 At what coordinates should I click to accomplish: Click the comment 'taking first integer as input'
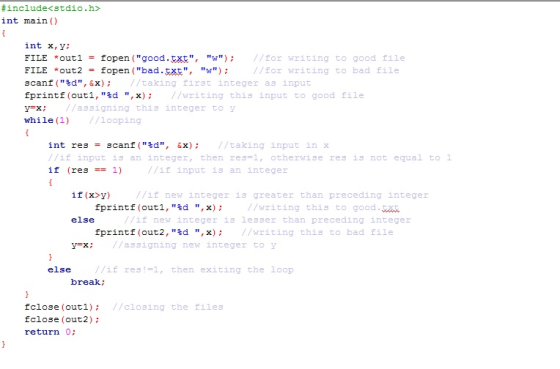220,83
